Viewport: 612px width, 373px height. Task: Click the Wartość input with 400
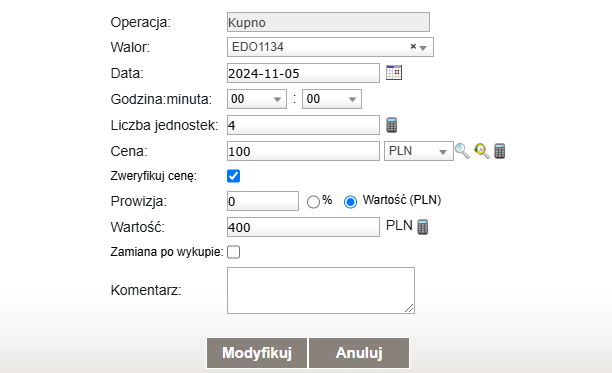[303, 227]
